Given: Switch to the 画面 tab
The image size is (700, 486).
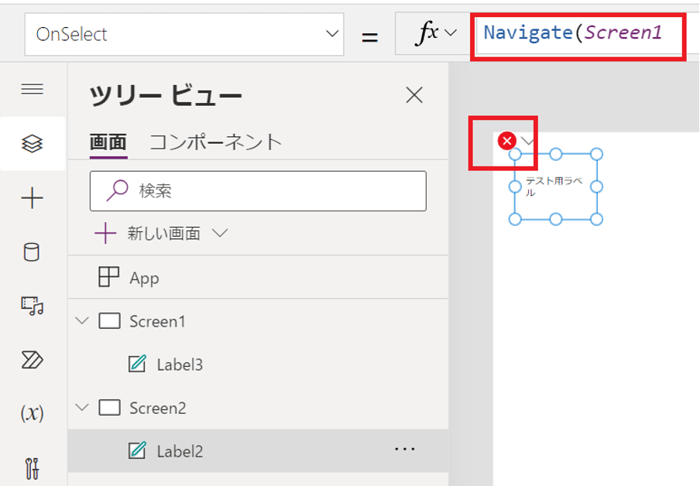Looking at the screenshot, I should [108, 144].
